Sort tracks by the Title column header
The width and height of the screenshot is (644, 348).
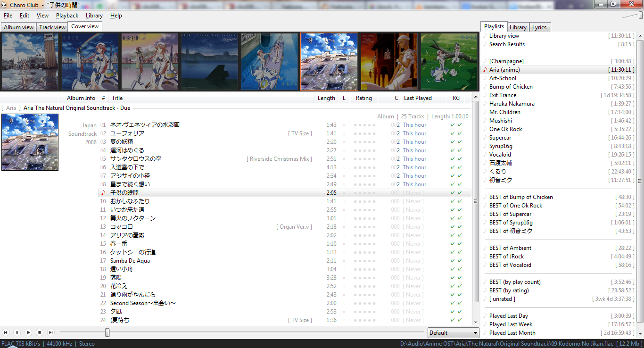(x=211, y=98)
